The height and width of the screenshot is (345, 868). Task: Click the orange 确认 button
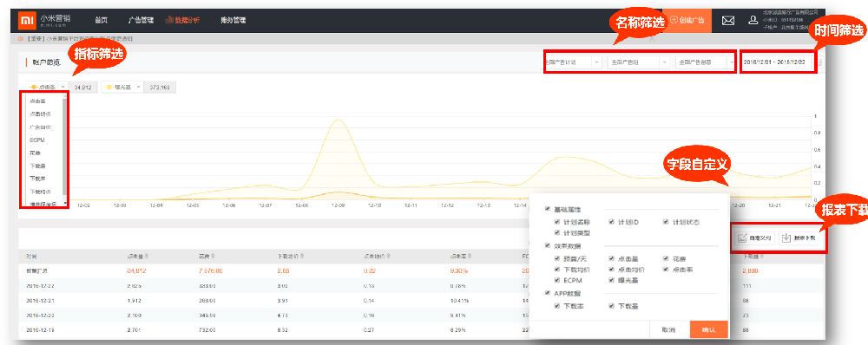[x=708, y=329]
